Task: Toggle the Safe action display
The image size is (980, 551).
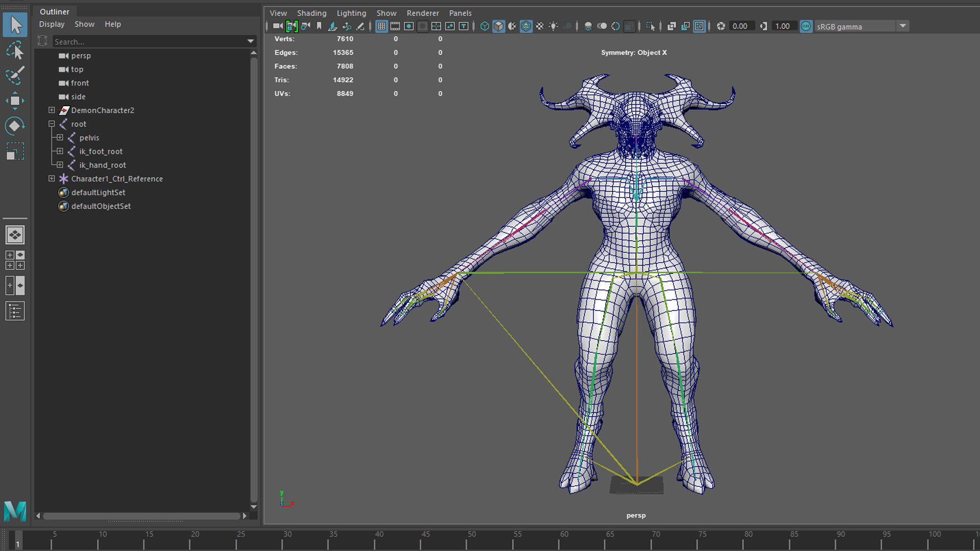Action: click(450, 26)
